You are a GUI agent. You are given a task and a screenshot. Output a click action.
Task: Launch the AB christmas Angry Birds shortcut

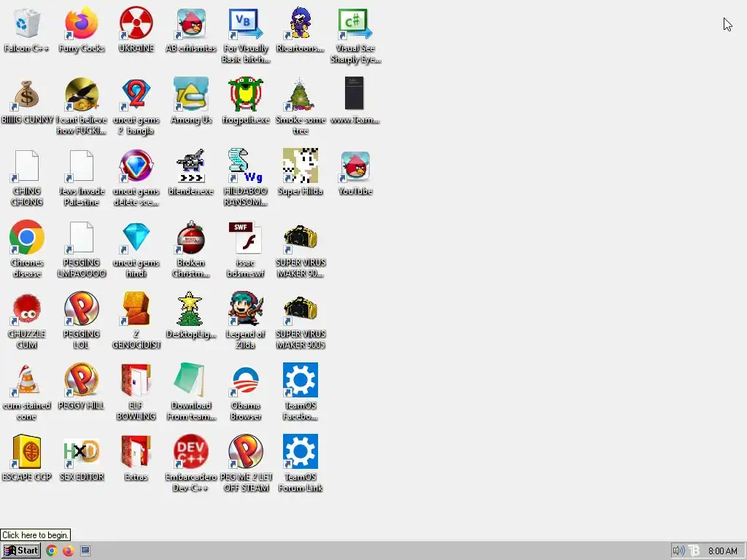pyautogui.click(x=191, y=23)
